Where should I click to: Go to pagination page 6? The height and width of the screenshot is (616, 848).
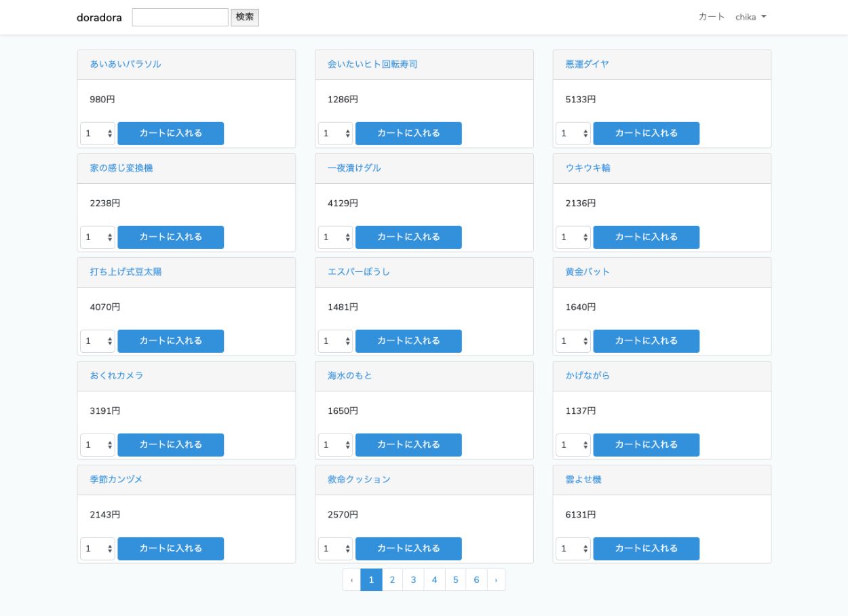coord(476,580)
